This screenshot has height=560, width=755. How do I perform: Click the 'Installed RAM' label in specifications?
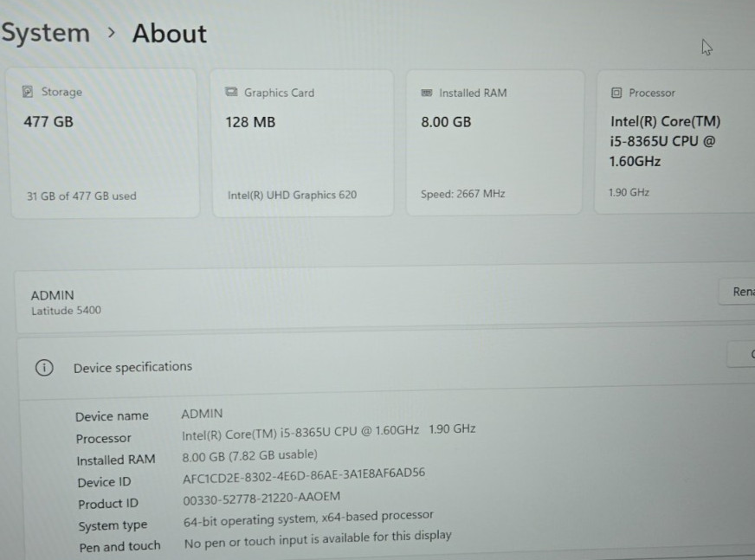click(x=115, y=460)
